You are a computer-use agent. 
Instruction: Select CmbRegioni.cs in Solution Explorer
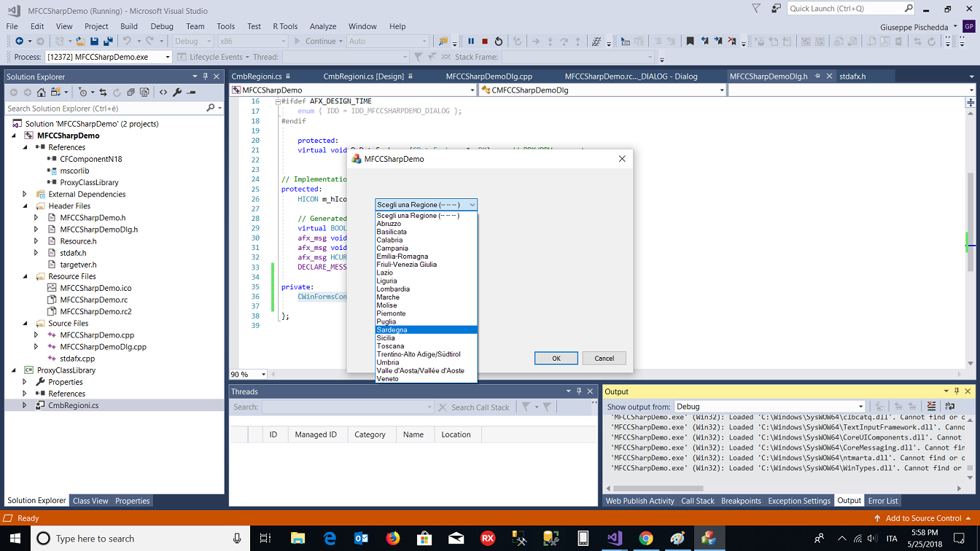73,405
